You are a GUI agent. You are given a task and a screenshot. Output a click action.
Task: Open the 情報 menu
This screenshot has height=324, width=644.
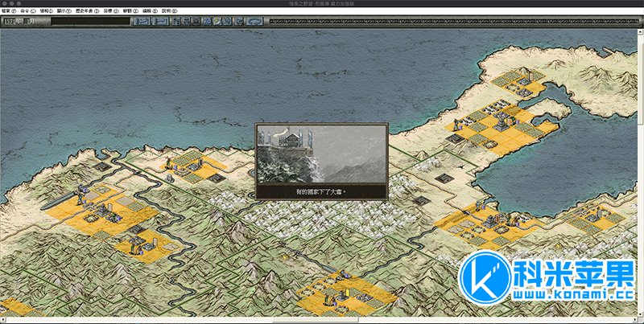[47, 10]
